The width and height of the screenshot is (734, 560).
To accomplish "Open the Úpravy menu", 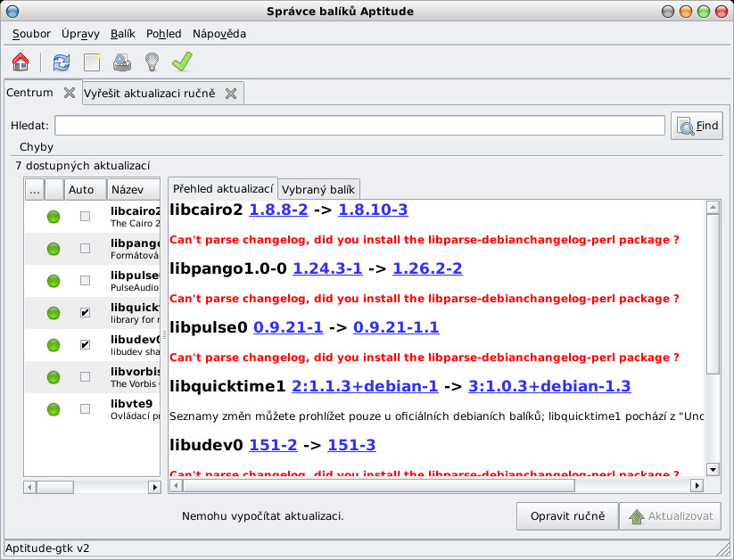I will pos(80,34).
